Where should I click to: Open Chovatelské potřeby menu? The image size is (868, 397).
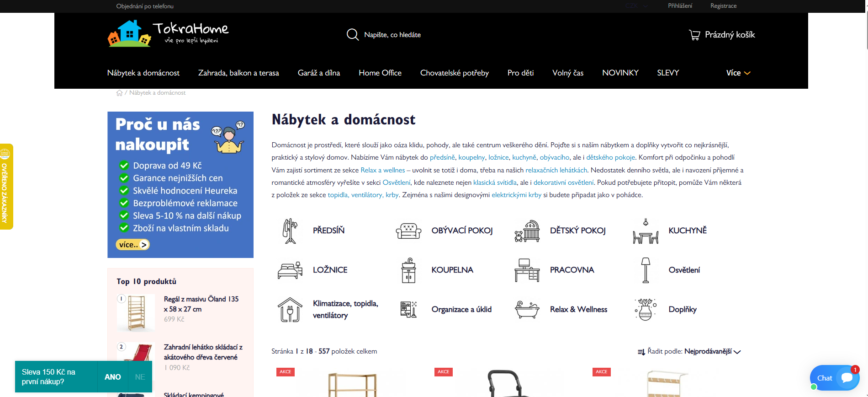click(x=455, y=73)
